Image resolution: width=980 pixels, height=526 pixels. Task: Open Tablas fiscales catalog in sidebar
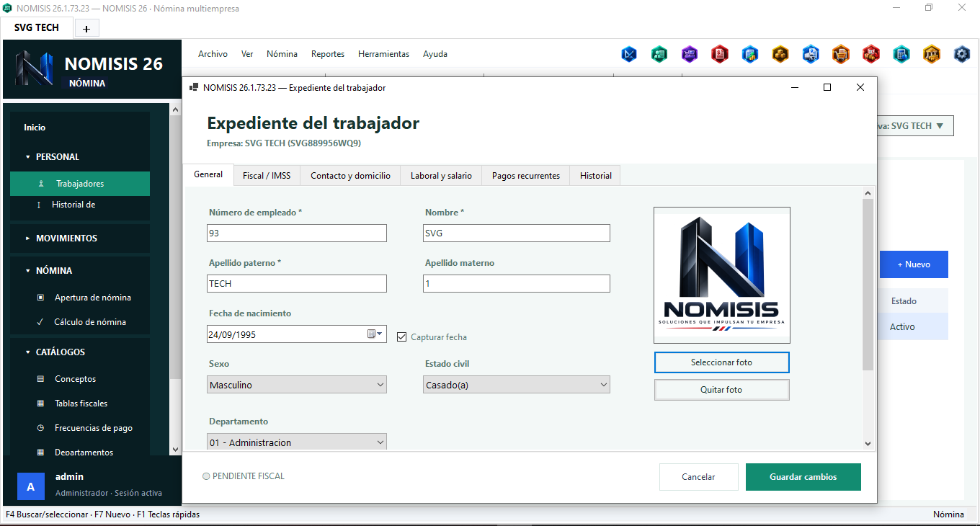click(x=80, y=404)
